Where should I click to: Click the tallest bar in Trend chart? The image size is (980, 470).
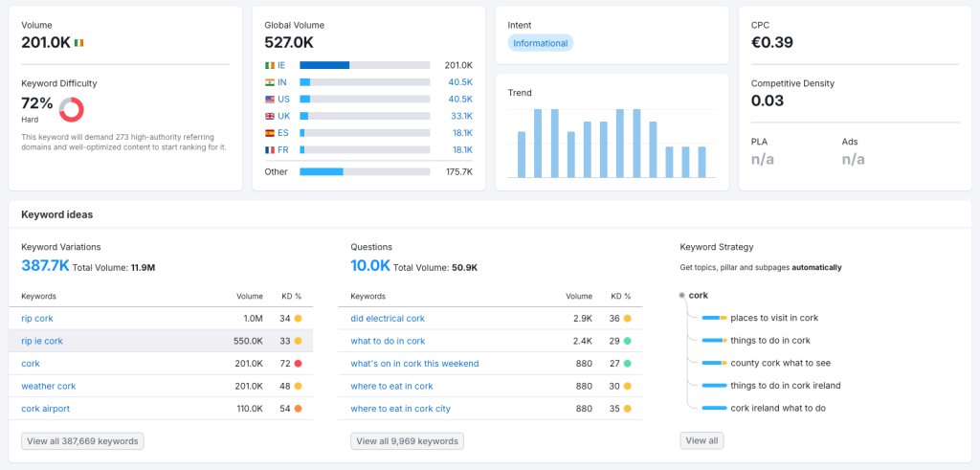click(539, 143)
